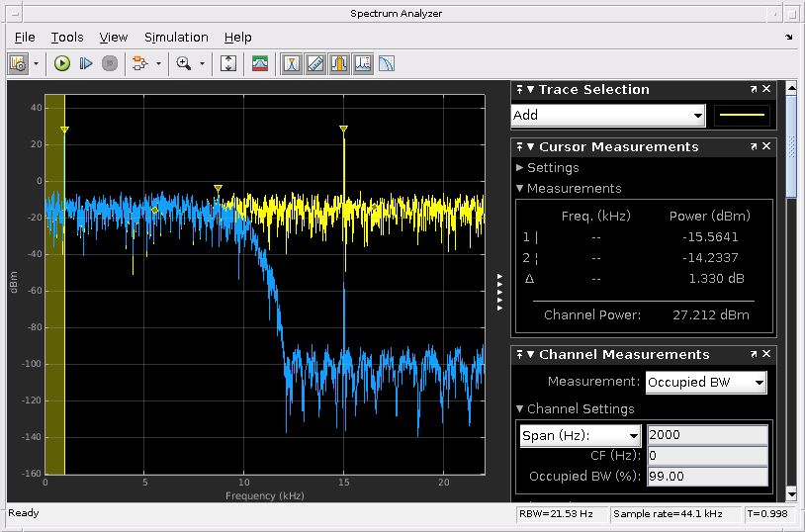The image size is (805, 532).
Task: Toggle the Cursor Measurements toolbar button
Action: pos(315,63)
